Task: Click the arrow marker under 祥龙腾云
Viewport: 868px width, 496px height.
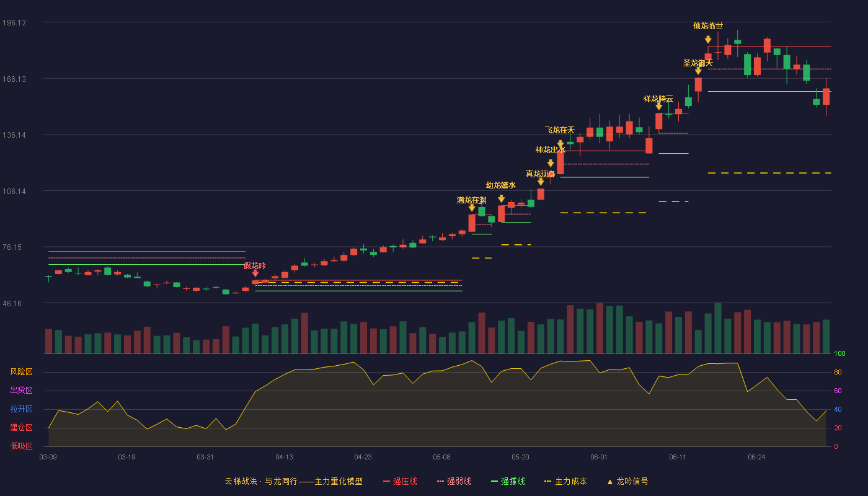Action: 658,107
